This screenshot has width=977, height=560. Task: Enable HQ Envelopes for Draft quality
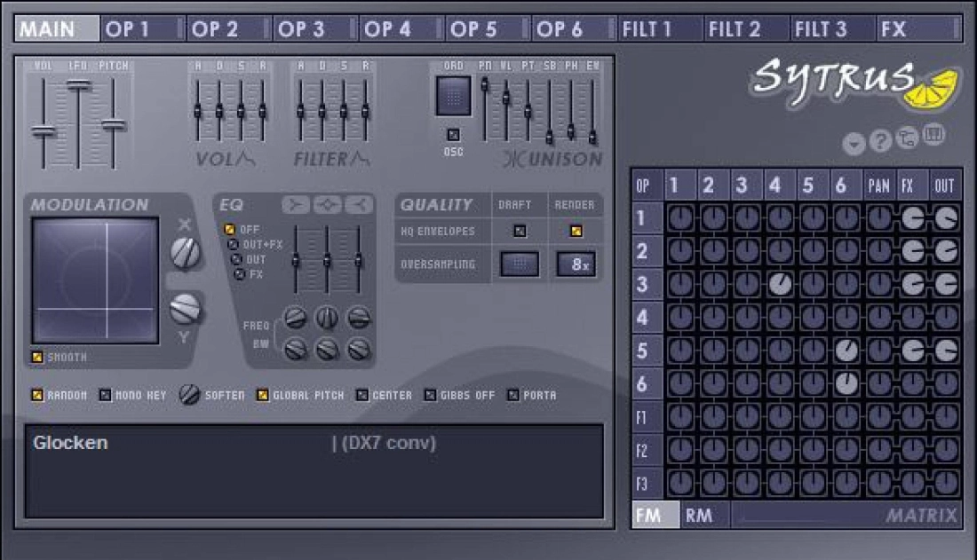pos(520,231)
